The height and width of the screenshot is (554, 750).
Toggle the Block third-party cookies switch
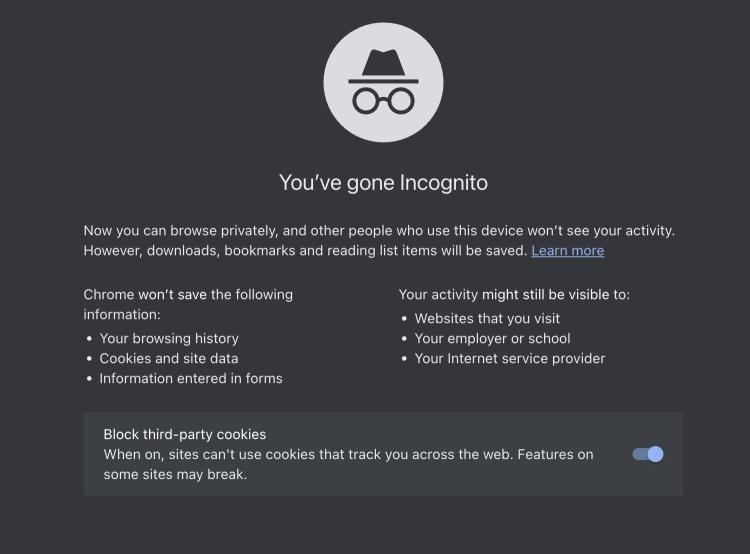pyautogui.click(x=648, y=454)
